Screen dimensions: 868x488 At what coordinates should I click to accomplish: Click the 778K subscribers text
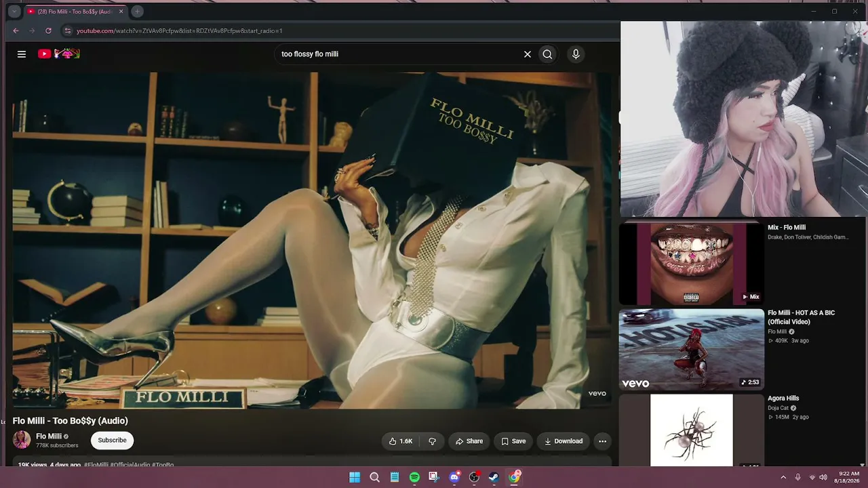coord(57,445)
